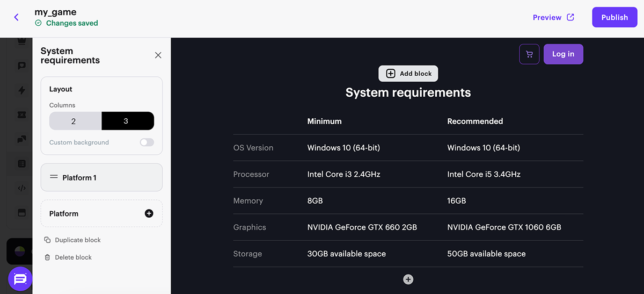Click Delete block
644x294 pixels.
tap(73, 257)
